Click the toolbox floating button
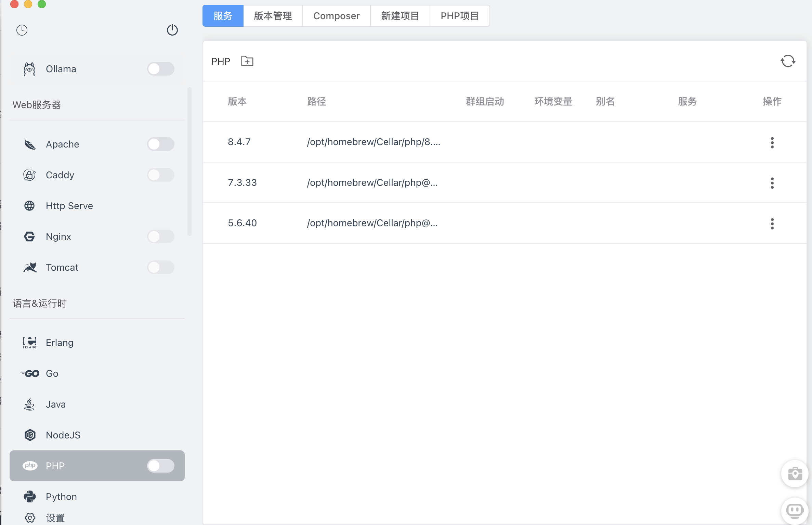The height and width of the screenshot is (525, 812). [x=795, y=474]
